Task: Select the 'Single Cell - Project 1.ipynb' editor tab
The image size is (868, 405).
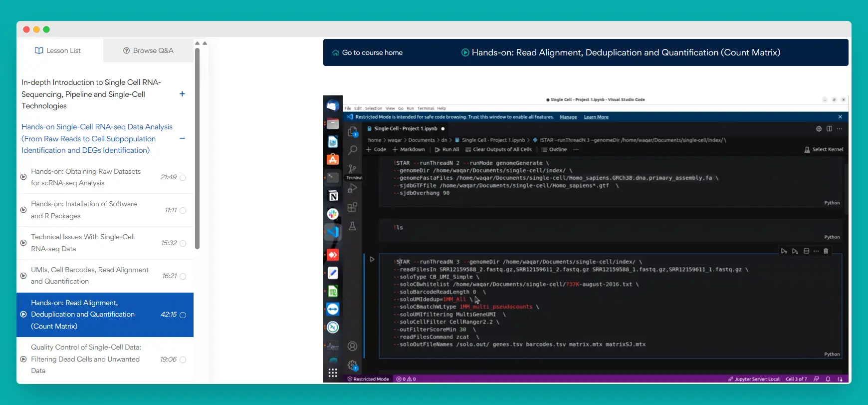Action: click(405, 129)
